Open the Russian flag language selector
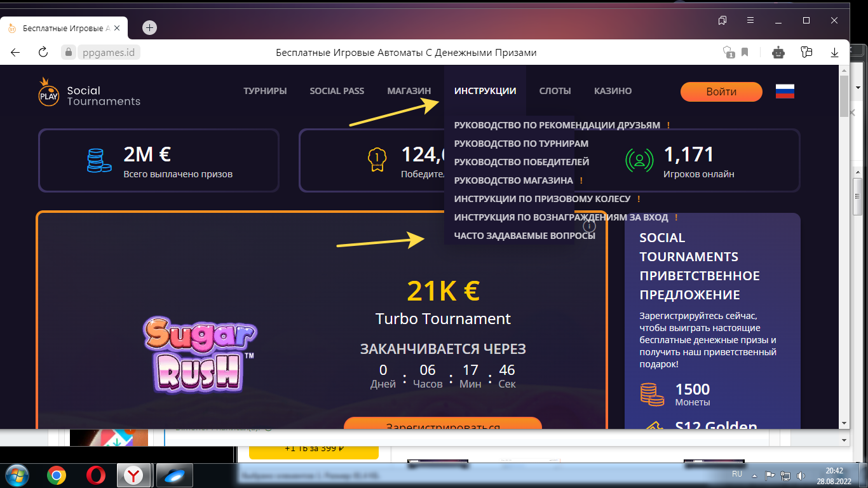The image size is (868, 488). [785, 91]
